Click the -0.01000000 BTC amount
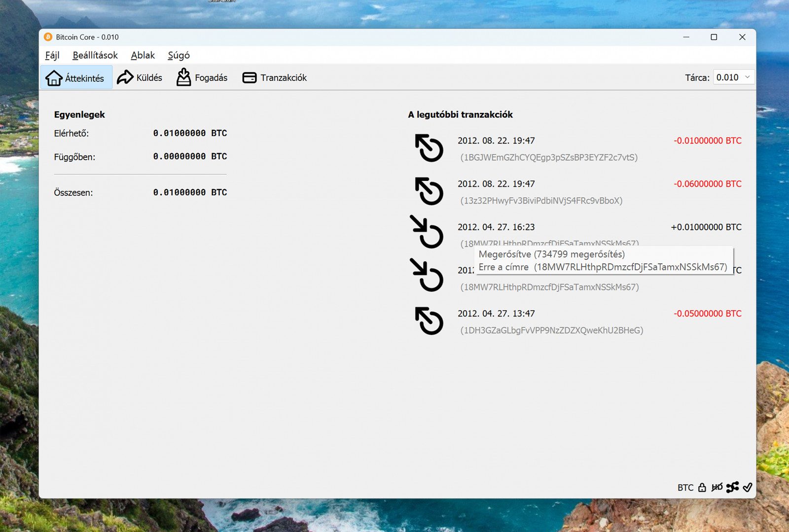The width and height of the screenshot is (789, 532). click(x=708, y=141)
